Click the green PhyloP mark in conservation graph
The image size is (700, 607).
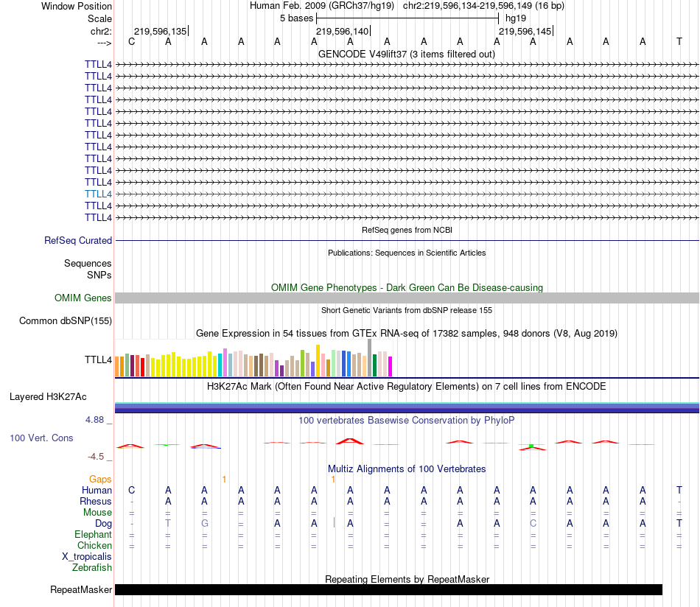(x=531, y=446)
